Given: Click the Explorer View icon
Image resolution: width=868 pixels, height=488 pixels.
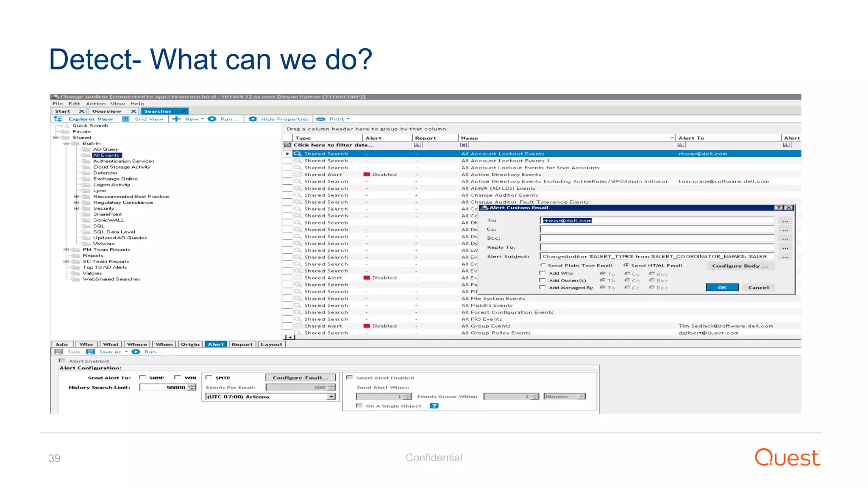Looking at the screenshot, I should pyautogui.click(x=58, y=119).
